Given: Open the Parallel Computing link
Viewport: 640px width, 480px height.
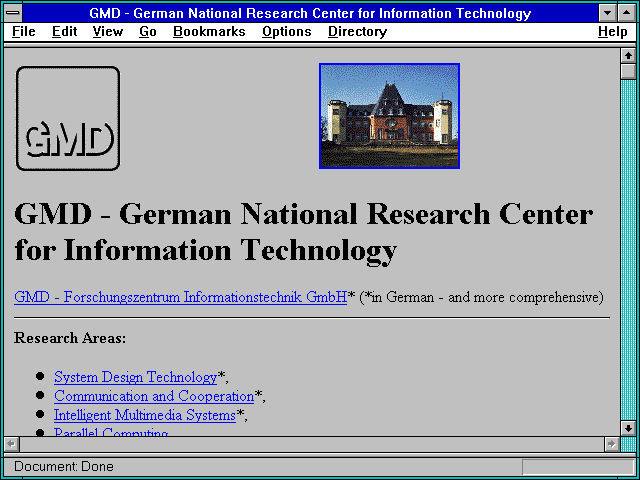Looking at the screenshot, I should (x=111, y=431).
